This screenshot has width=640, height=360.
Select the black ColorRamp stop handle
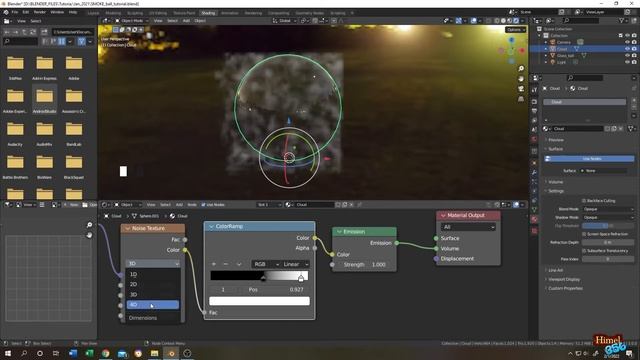pos(263,278)
